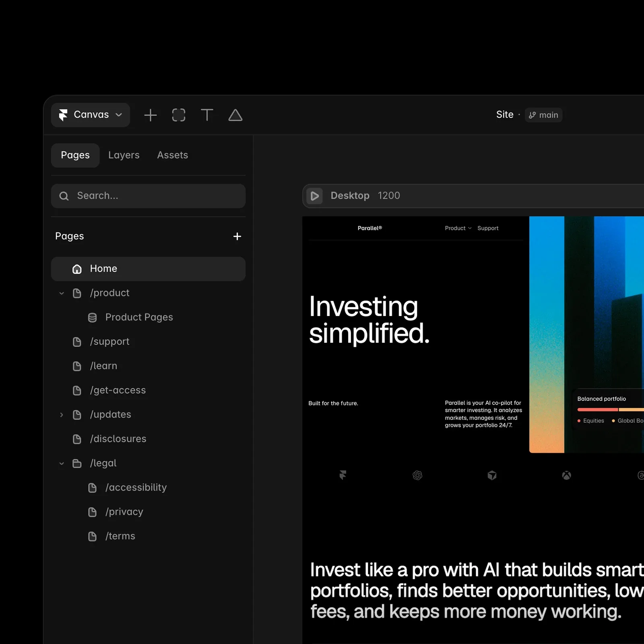Select the Desktop 1200 breakpoint label

[x=365, y=196]
